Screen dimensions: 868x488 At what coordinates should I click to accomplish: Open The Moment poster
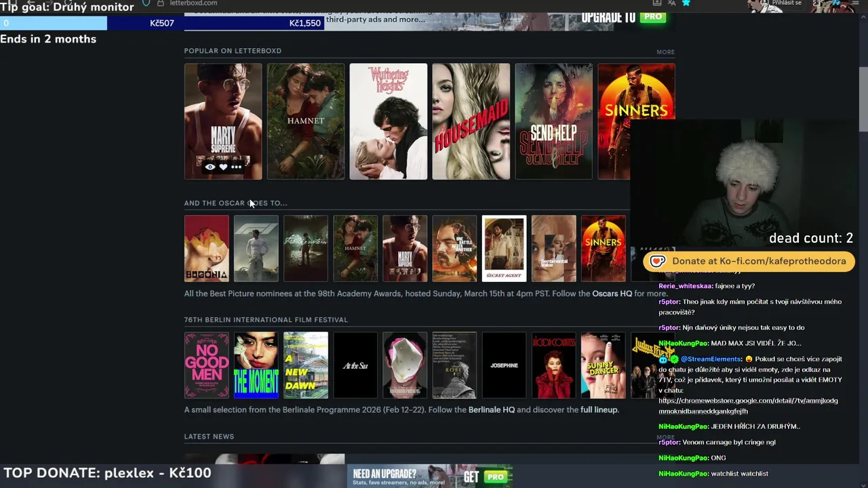(x=256, y=365)
